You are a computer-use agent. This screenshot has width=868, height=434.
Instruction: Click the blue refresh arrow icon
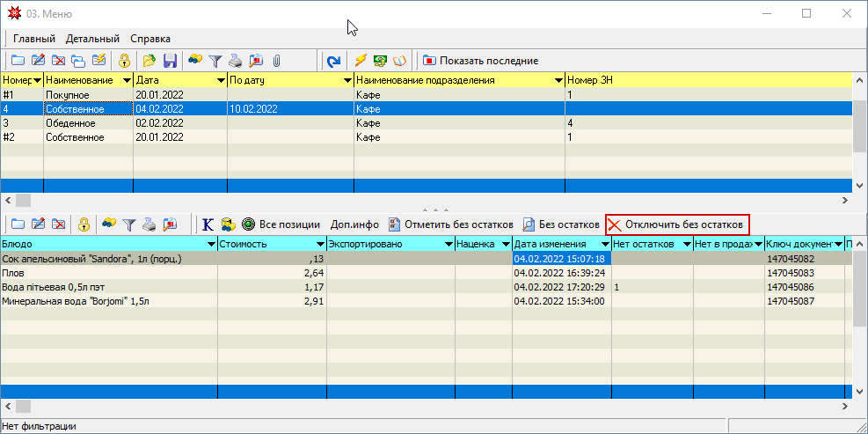(333, 61)
